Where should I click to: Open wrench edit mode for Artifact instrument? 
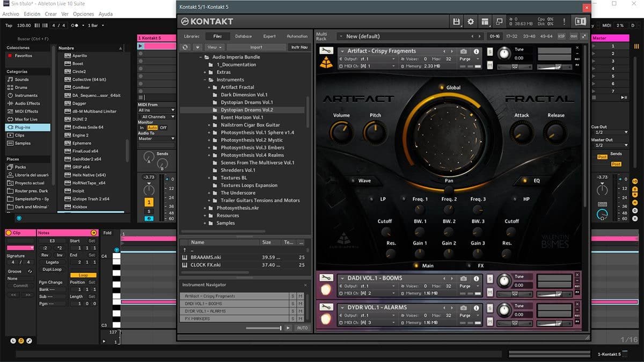coord(326,51)
